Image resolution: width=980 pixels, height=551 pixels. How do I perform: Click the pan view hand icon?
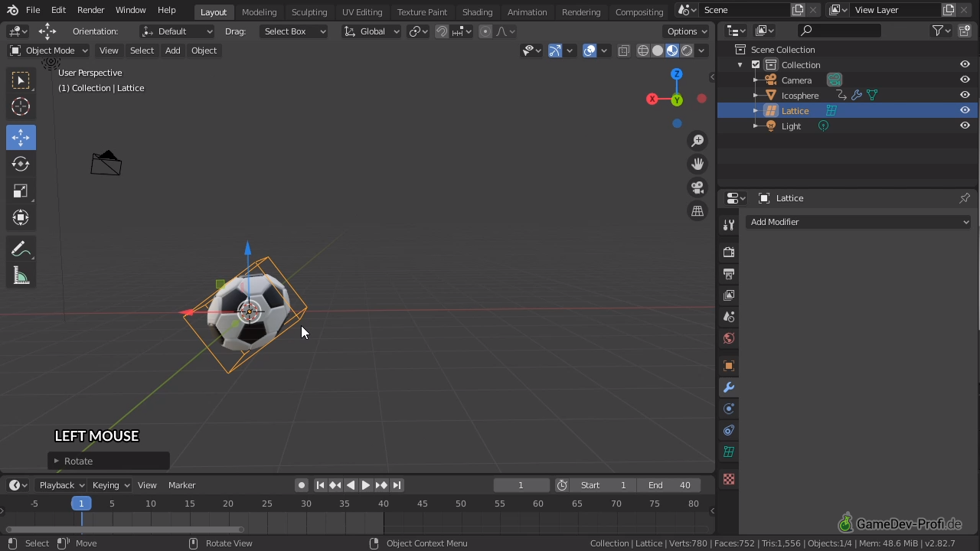pos(697,164)
